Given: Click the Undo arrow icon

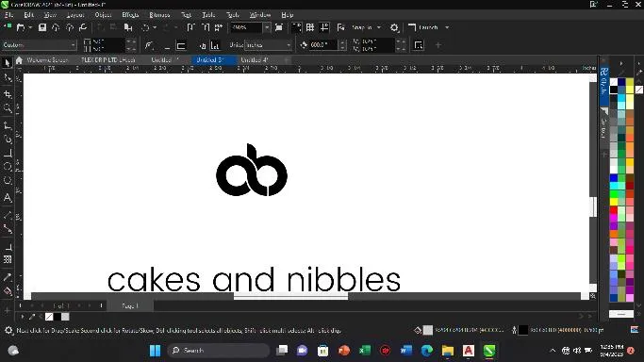Looking at the screenshot, I should pos(145,27).
